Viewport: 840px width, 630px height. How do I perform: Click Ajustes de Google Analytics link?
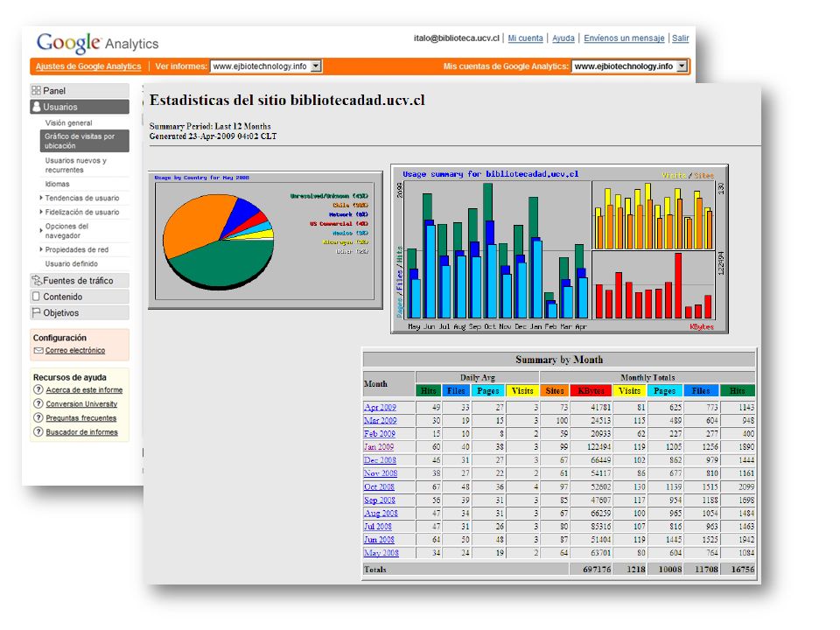pos(88,66)
